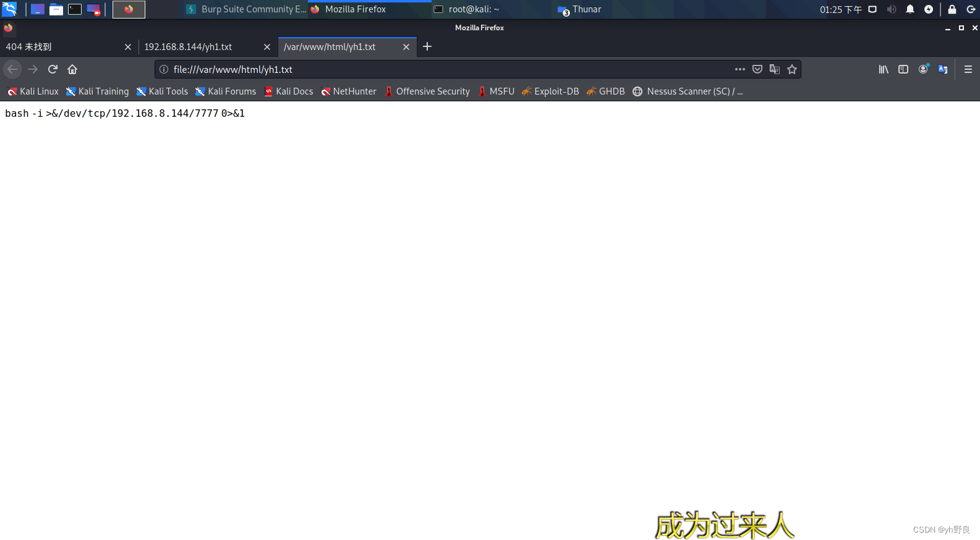Open the clock showing 01:25
Viewport: 980px width, 540px height.
[841, 9]
